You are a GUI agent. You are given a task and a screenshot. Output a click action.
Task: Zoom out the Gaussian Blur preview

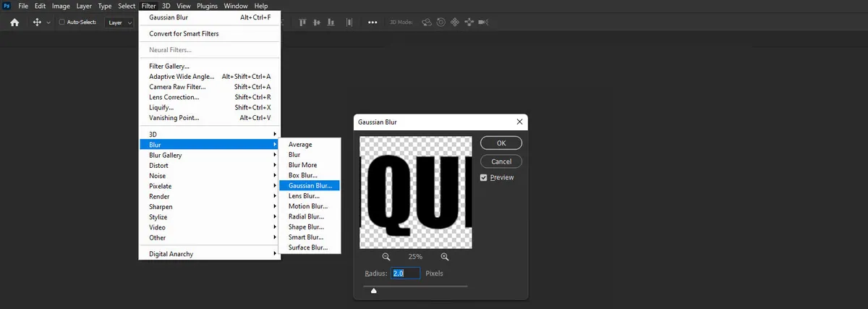click(x=386, y=256)
